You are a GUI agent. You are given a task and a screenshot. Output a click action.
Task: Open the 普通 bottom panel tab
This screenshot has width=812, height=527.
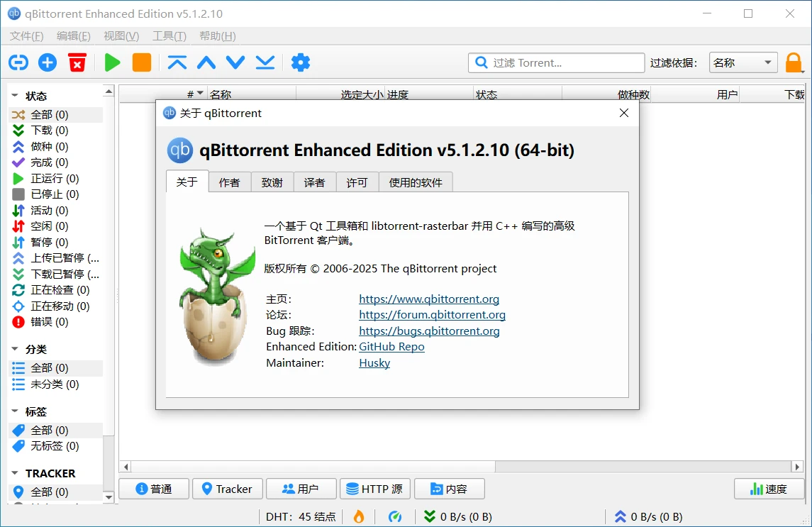[154, 489]
